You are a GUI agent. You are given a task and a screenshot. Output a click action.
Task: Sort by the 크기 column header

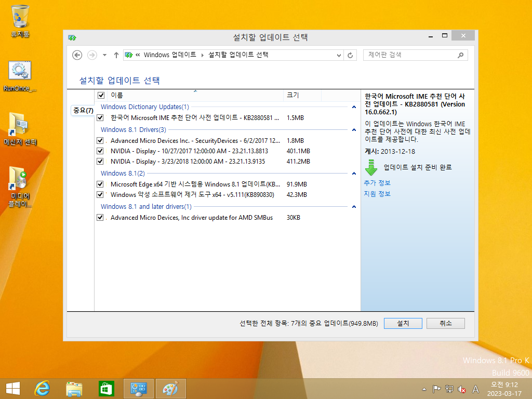click(302, 96)
